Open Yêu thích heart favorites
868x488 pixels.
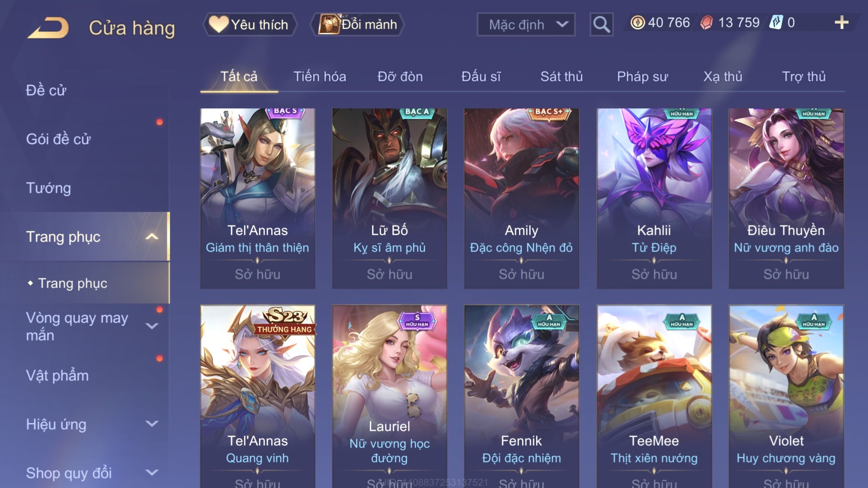[250, 24]
